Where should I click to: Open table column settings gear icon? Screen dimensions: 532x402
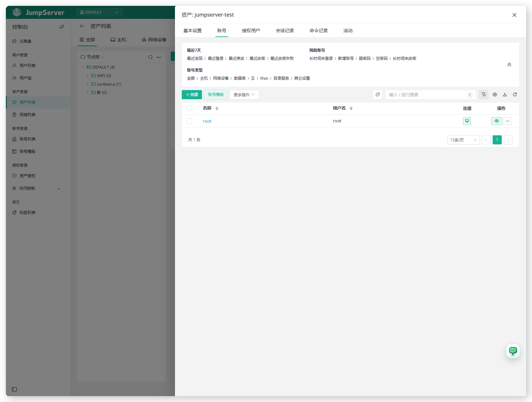click(x=495, y=95)
